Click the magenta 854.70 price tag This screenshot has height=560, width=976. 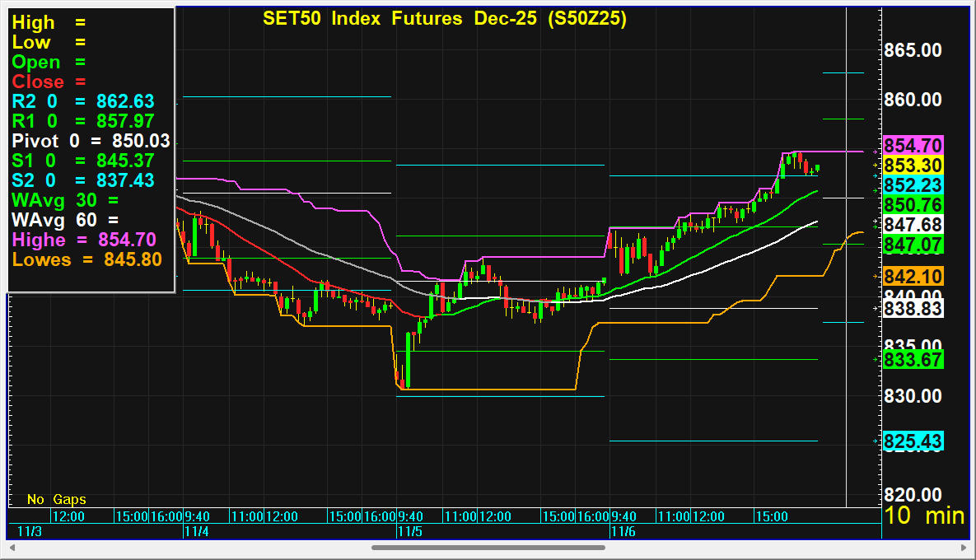[x=913, y=146]
